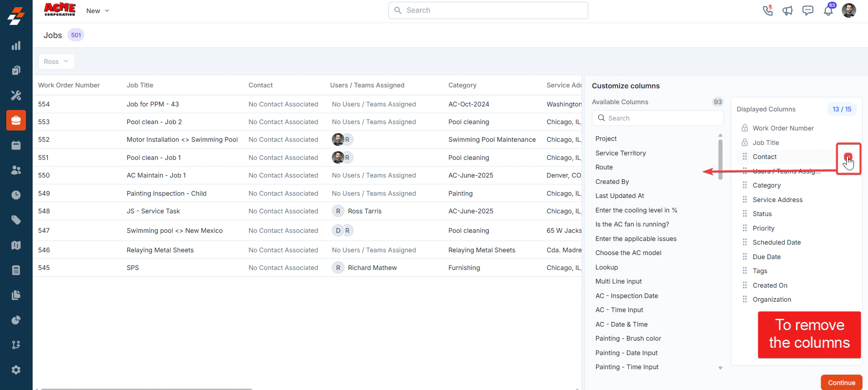This screenshot has width=868, height=390.
Task: Click the lock icon beside Job Title
Action: [x=745, y=142]
